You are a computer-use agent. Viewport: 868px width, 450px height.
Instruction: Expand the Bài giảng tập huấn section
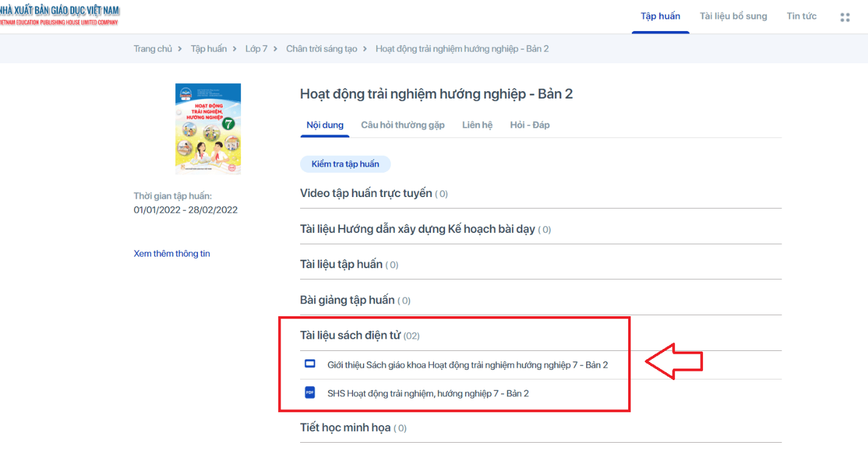(541, 300)
